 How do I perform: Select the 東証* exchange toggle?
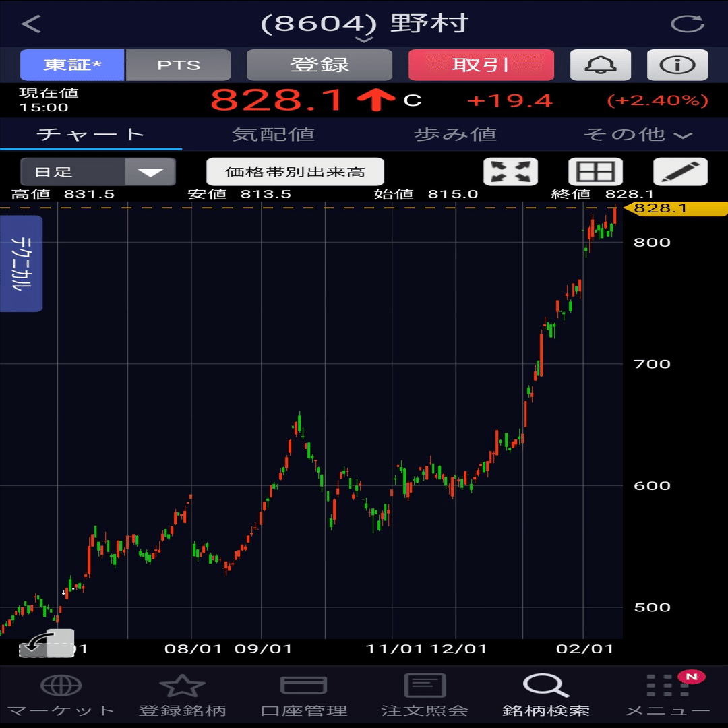72,65
